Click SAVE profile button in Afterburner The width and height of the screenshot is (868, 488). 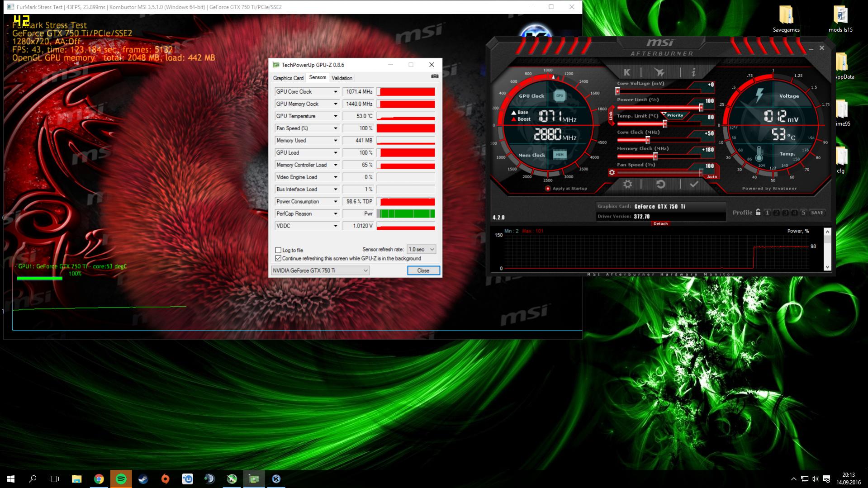coord(817,212)
